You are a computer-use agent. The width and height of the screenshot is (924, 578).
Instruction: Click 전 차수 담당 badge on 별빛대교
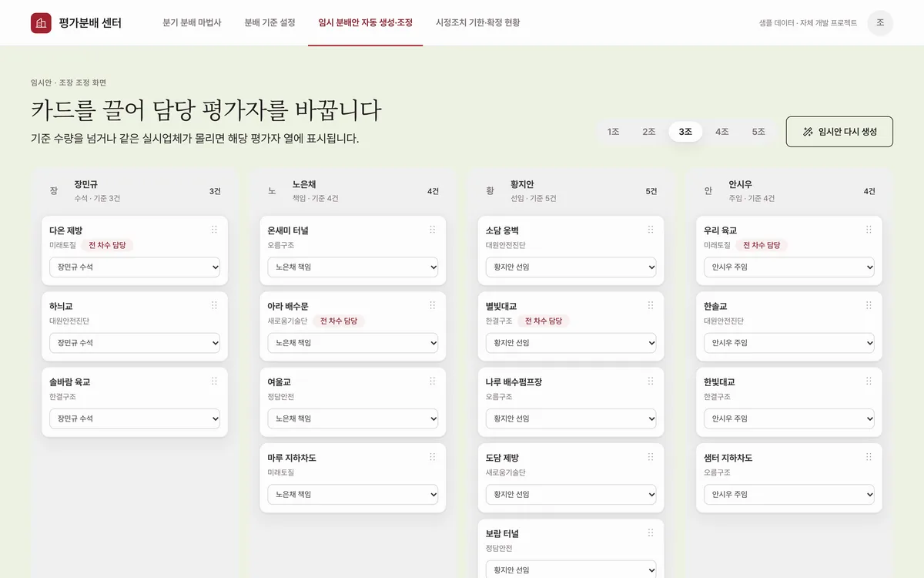tap(544, 321)
